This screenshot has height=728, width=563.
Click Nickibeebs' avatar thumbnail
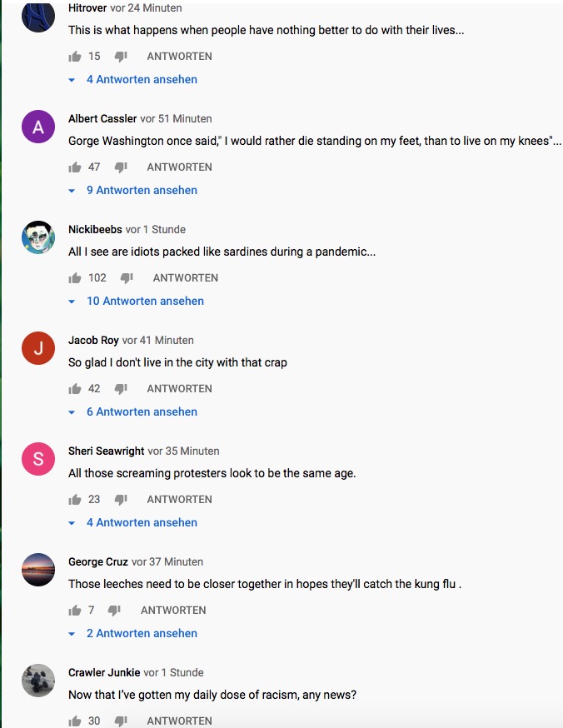tap(38, 237)
